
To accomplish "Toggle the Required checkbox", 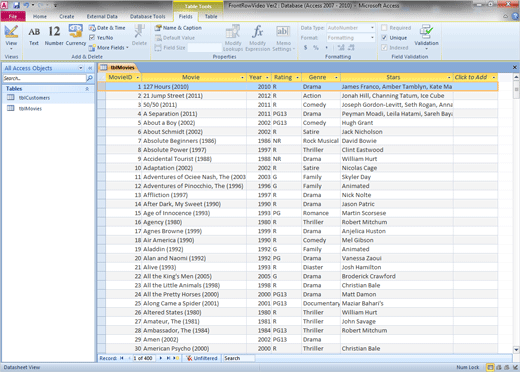I will tap(384, 28).
